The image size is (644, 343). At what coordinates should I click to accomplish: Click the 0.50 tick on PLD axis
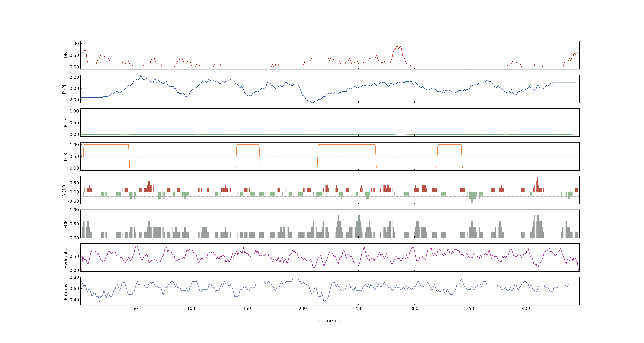(74, 123)
